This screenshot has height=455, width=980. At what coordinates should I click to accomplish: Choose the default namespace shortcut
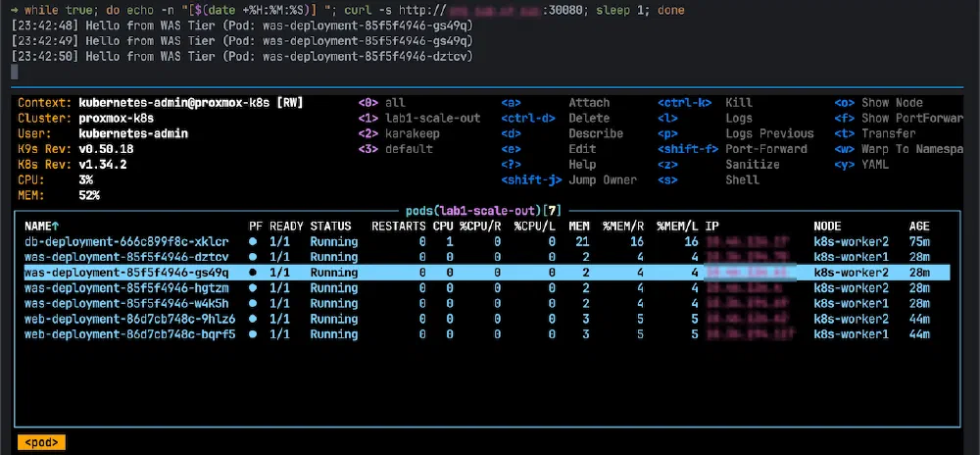[x=409, y=149]
